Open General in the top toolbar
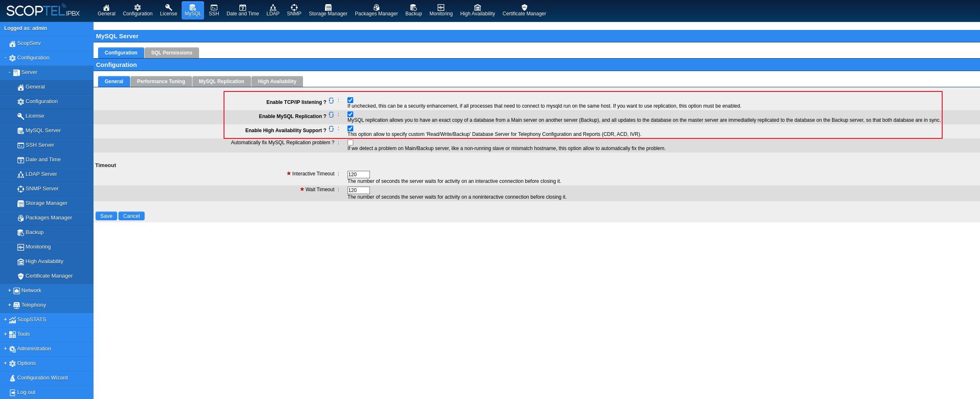The width and height of the screenshot is (980, 399). tap(106, 10)
